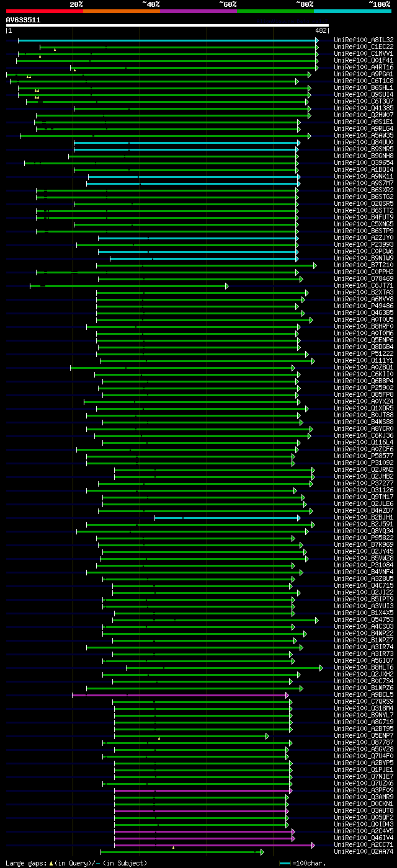Click the cyan alignment bar for B2BJH1
Screen dimensions: 397x868
227,518
